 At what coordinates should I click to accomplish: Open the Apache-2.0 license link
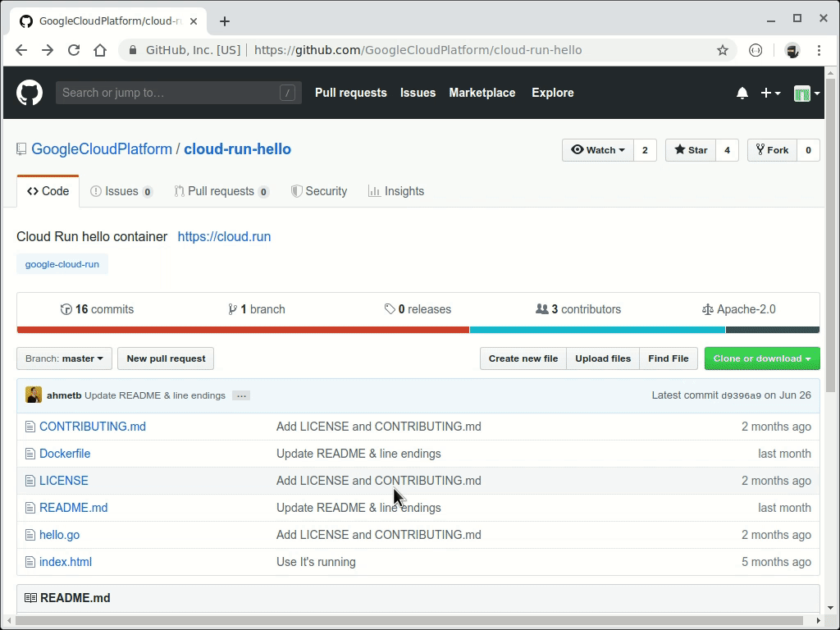(x=739, y=309)
